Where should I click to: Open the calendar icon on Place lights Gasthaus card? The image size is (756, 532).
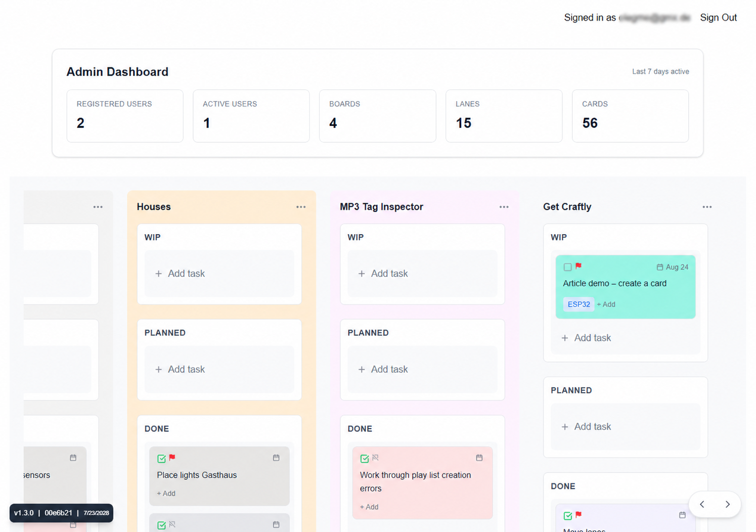click(x=276, y=458)
